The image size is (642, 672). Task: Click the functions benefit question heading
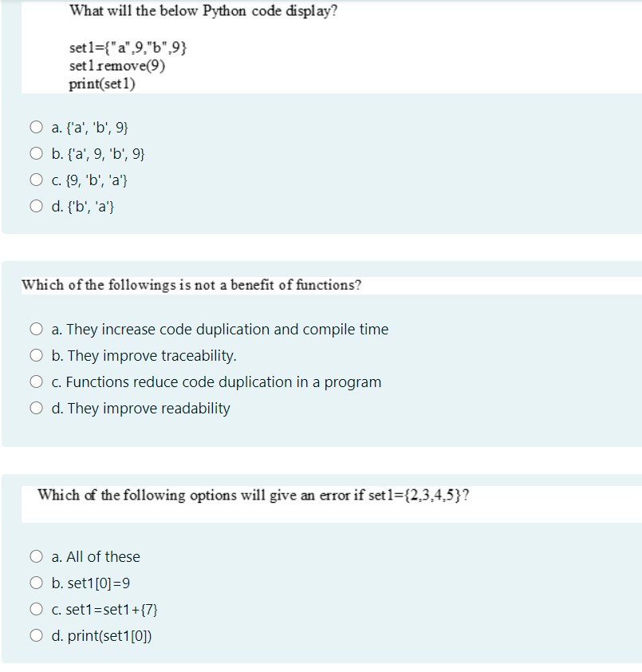(x=191, y=285)
